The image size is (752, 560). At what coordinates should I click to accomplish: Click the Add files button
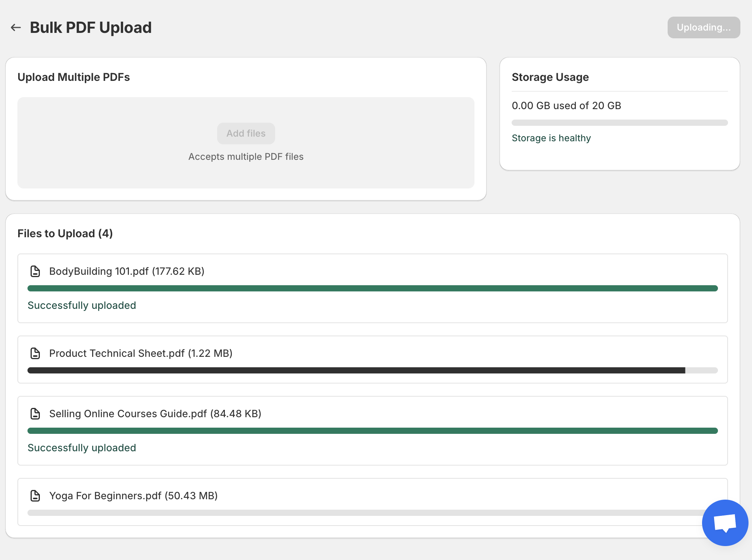246,133
